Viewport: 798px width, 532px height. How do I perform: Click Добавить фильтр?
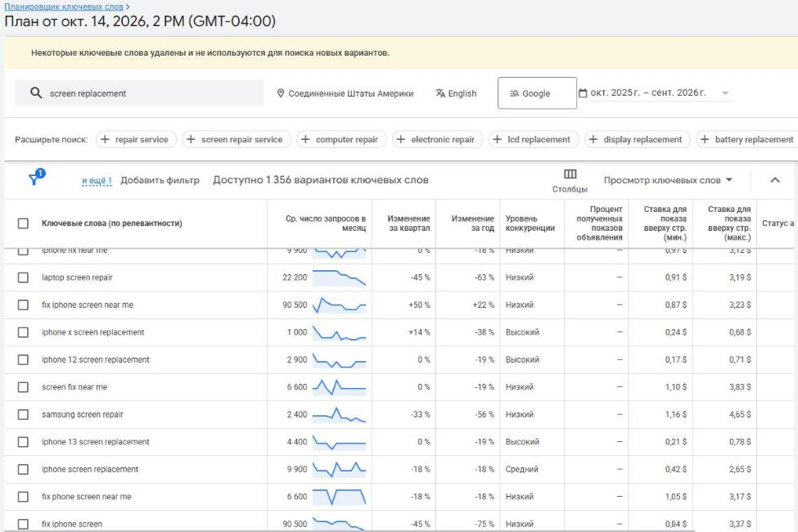(160, 180)
